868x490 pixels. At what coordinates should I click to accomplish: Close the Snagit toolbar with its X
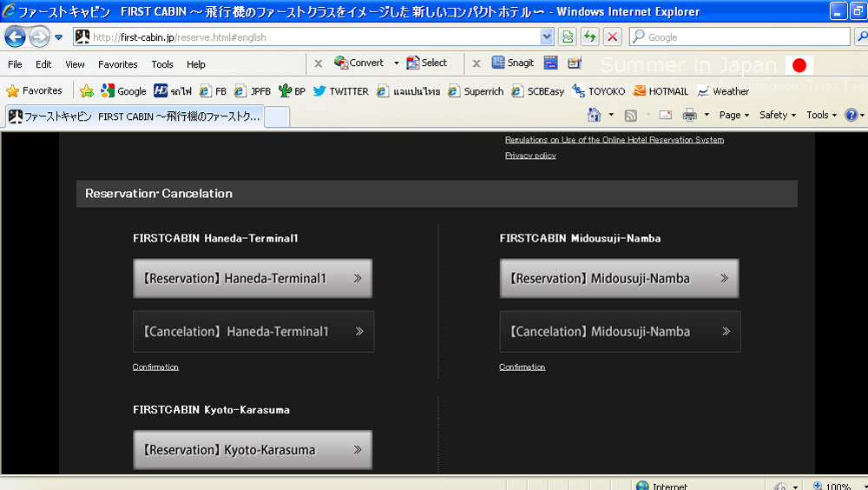click(x=476, y=63)
